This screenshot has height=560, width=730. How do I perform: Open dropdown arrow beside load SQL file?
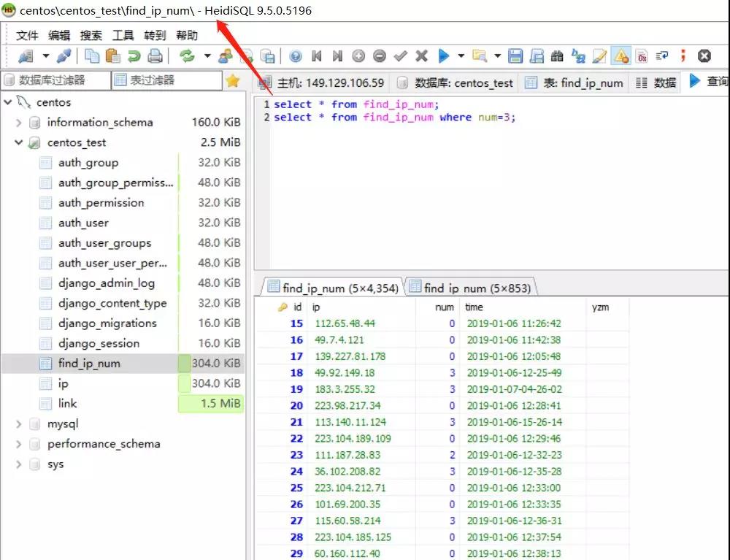pyautogui.click(x=497, y=56)
